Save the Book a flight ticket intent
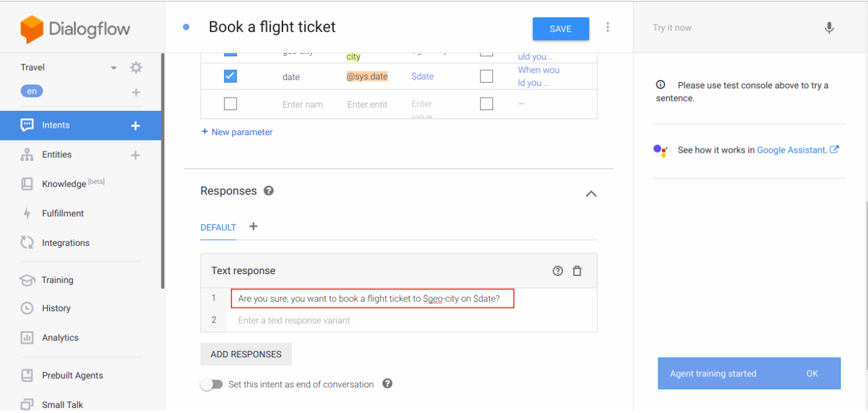 point(560,29)
